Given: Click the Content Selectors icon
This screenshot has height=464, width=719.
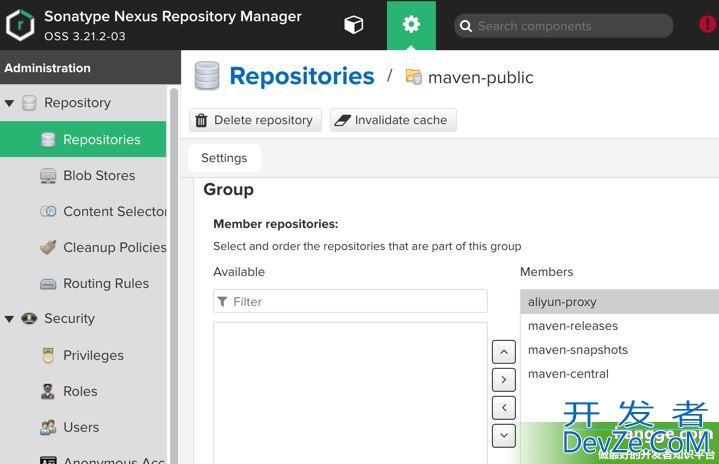Looking at the screenshot, I should (x=48, y=211).
